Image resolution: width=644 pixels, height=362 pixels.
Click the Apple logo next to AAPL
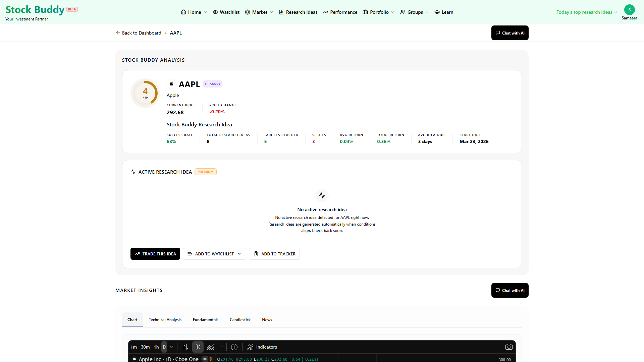point(171,84)
